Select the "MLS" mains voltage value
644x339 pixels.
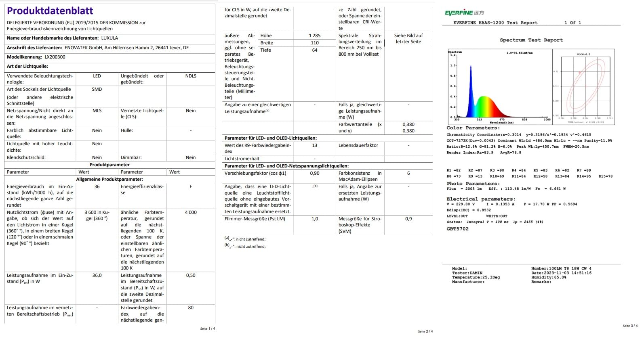tap(97, 111)
